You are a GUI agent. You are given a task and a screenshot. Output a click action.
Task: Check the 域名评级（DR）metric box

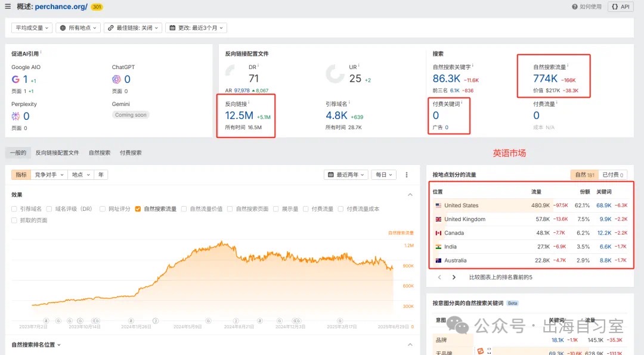click(x=49, y=209)
